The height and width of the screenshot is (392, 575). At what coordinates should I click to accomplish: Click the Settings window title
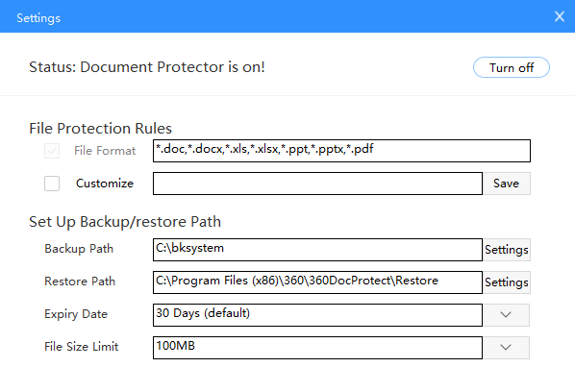(38, 18)
